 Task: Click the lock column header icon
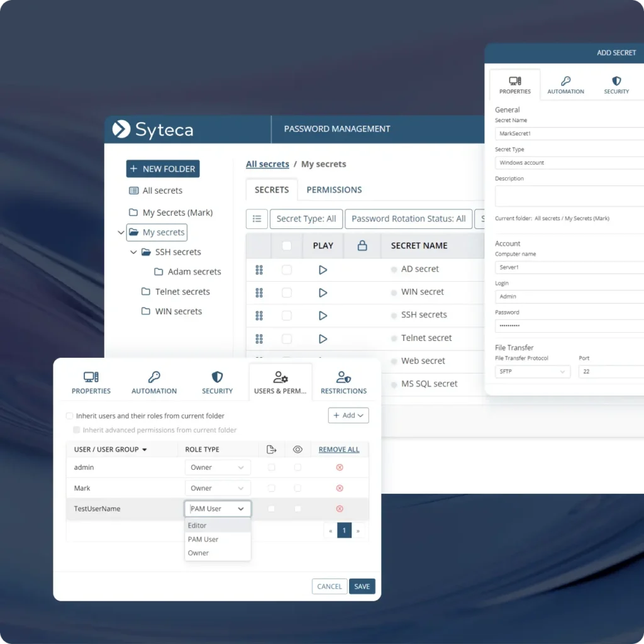pyautogui.click(x=362, y=246)
